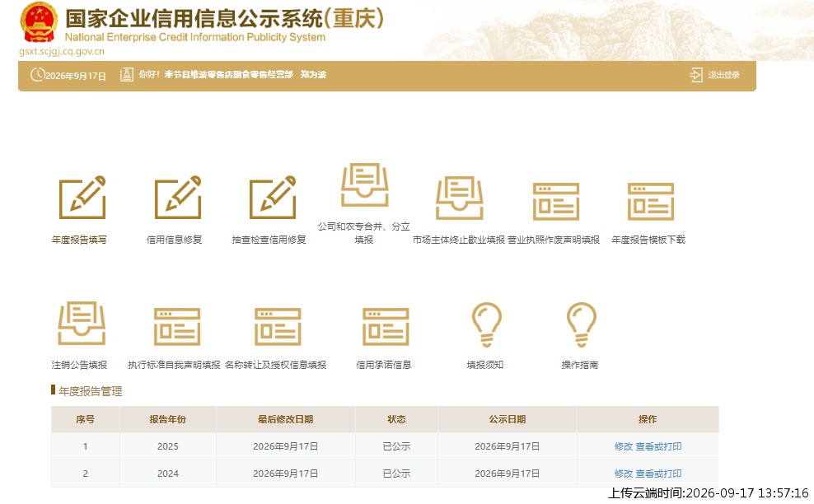814x504 pixels.
Task: Click the 注销公告填报 label
Action: click(x=79, y=365)
